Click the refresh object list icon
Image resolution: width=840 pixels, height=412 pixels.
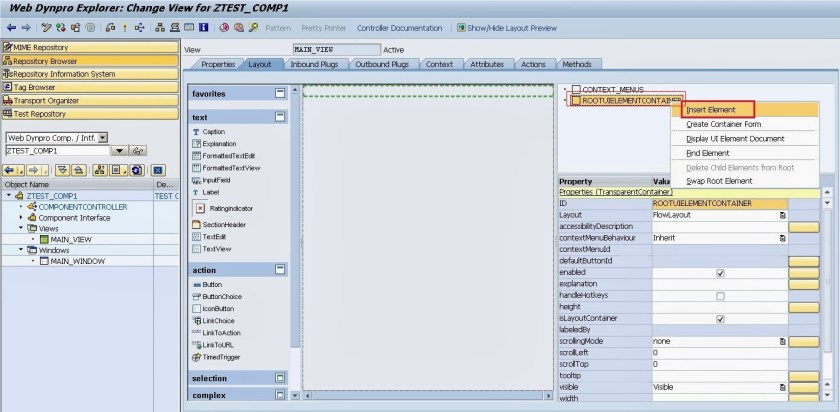[x=137, y=170]
